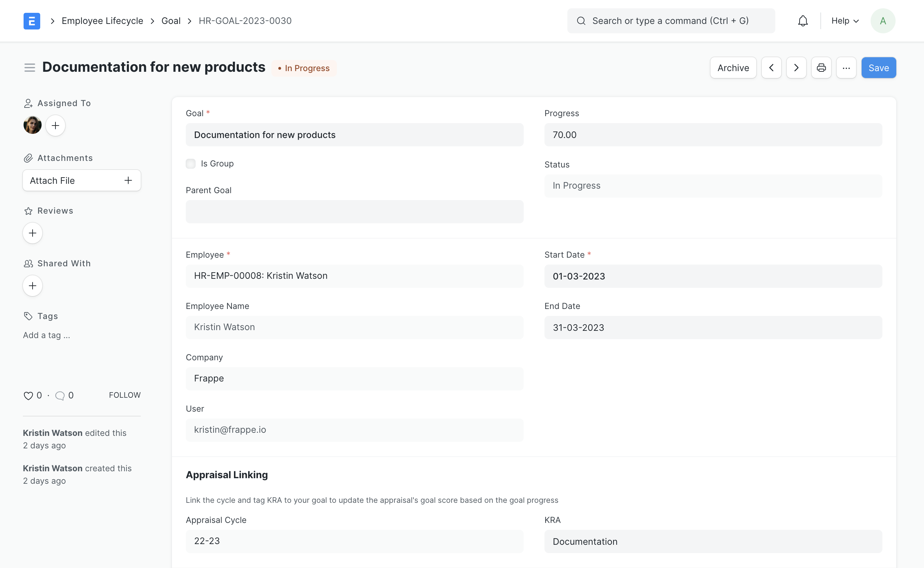
Task: Open the Help dropdown menu
Action: tap(845, 21)
